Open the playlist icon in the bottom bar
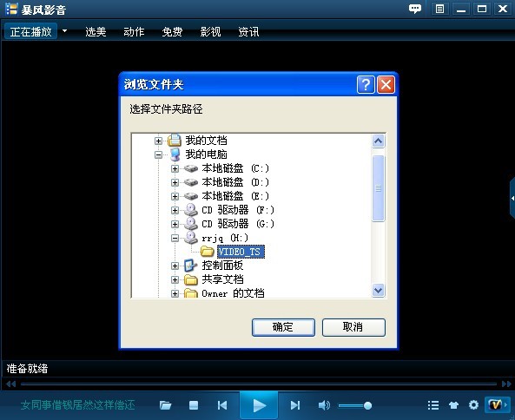This screenshot has height=420, width=515. [433, 405]
